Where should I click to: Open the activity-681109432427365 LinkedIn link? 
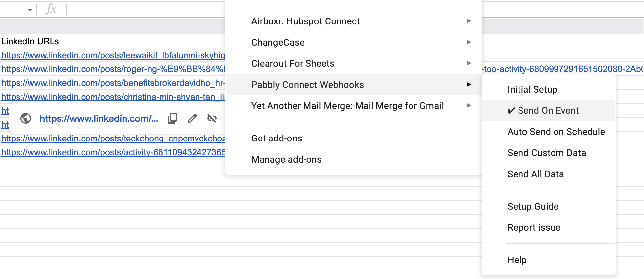tap(113, 152)
